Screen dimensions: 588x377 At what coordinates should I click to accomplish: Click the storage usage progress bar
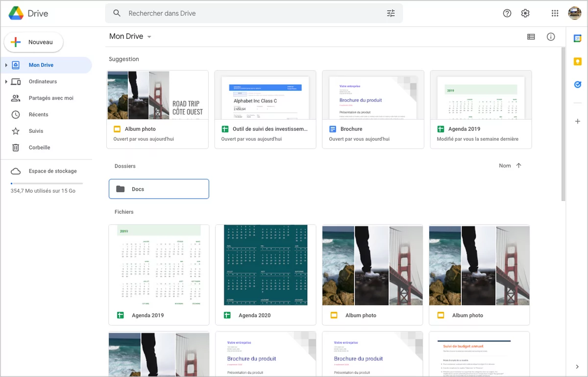pyautogui.click(x=47, y=183)
